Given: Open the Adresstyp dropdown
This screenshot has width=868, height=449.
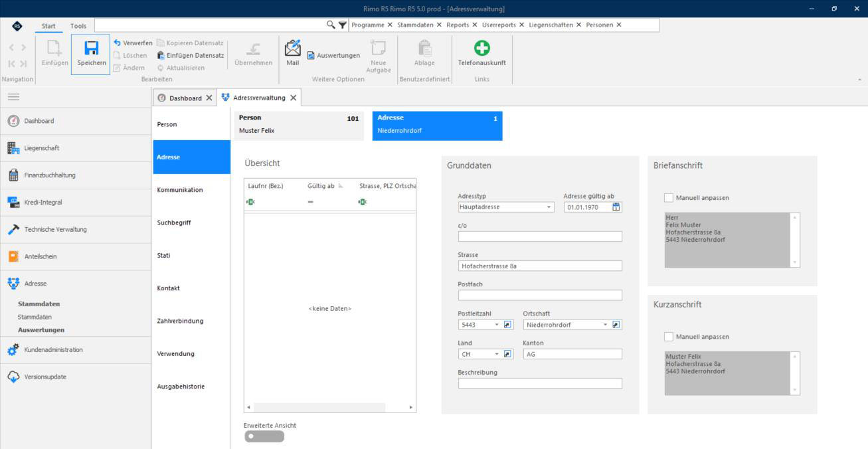Looking at the screenshot, I should pyautogui.click(x=549, y=207).
